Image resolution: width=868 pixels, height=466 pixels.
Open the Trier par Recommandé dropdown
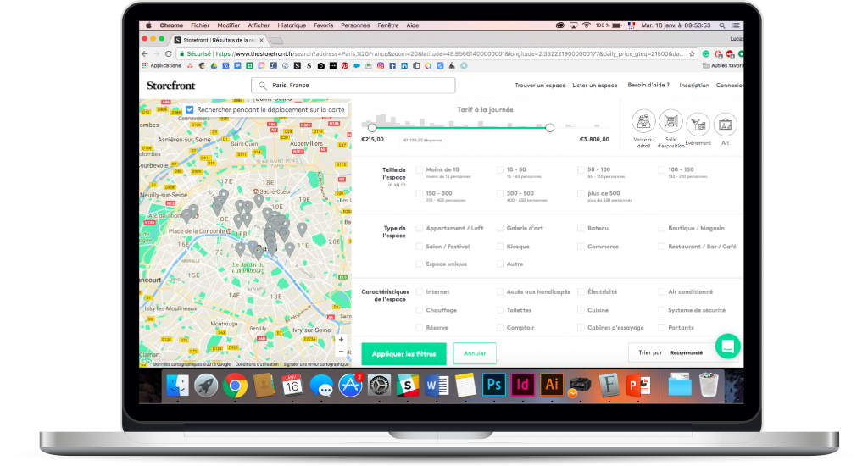coord(687,352)
